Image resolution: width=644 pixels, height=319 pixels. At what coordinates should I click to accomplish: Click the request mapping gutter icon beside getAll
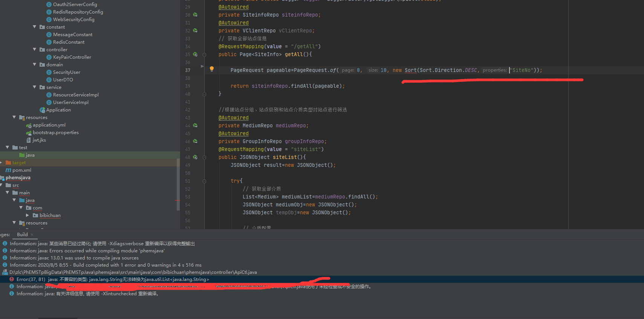(195, 54)
